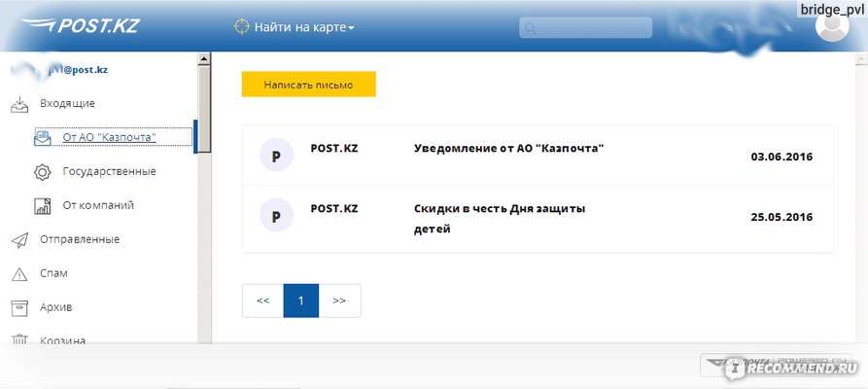This screenshot has height=389, width=868.
Task: Click the POST.KZ logo
Action: (81, 25)
